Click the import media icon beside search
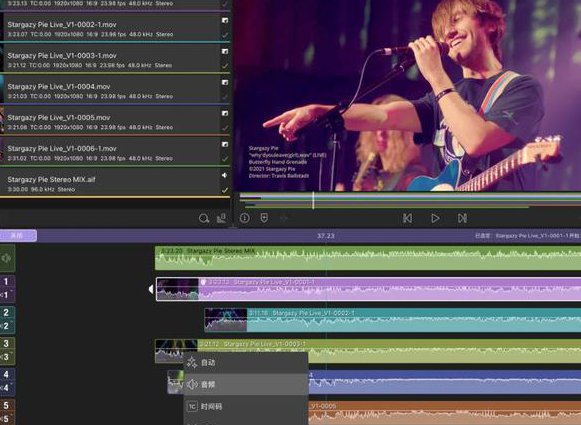This screenshot has width=581, height=425. click(222, 218)
